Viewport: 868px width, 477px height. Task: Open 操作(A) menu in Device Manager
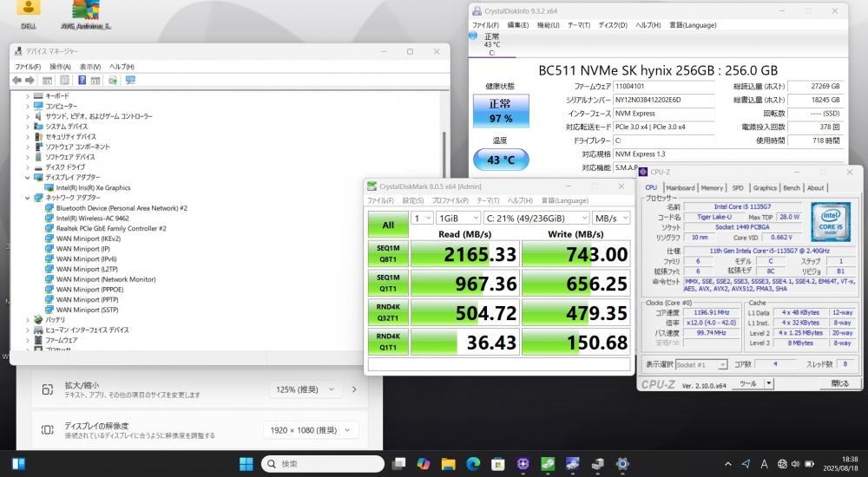[x=61, y=67]
